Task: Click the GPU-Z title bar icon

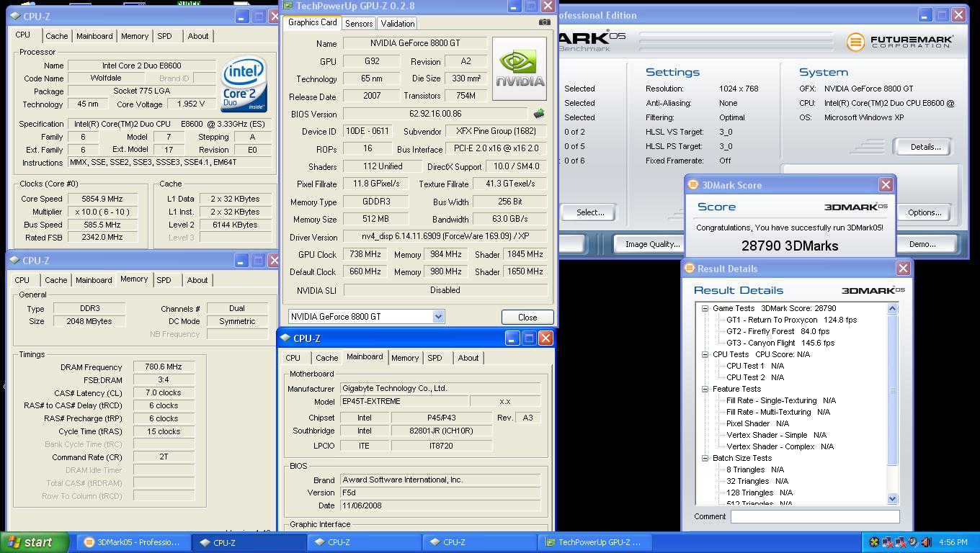Action: pos(288,6)
